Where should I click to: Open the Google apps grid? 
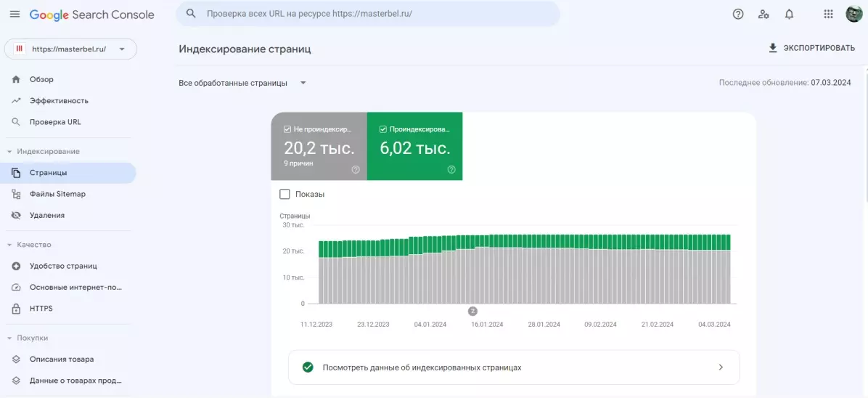[x=828, y=15]
